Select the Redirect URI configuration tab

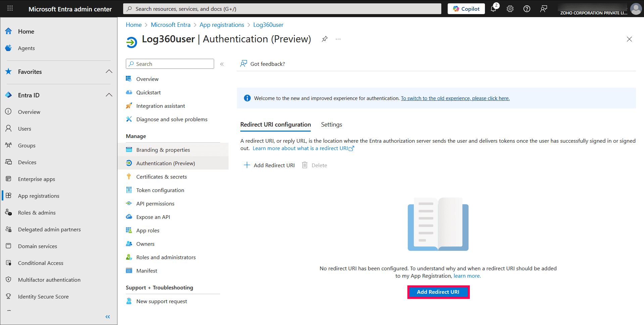275,124
